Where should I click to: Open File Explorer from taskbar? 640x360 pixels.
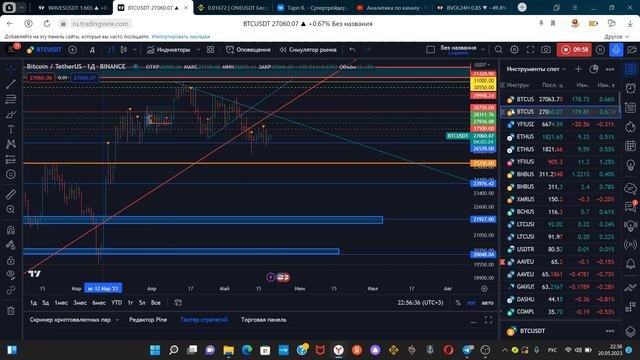229,350
